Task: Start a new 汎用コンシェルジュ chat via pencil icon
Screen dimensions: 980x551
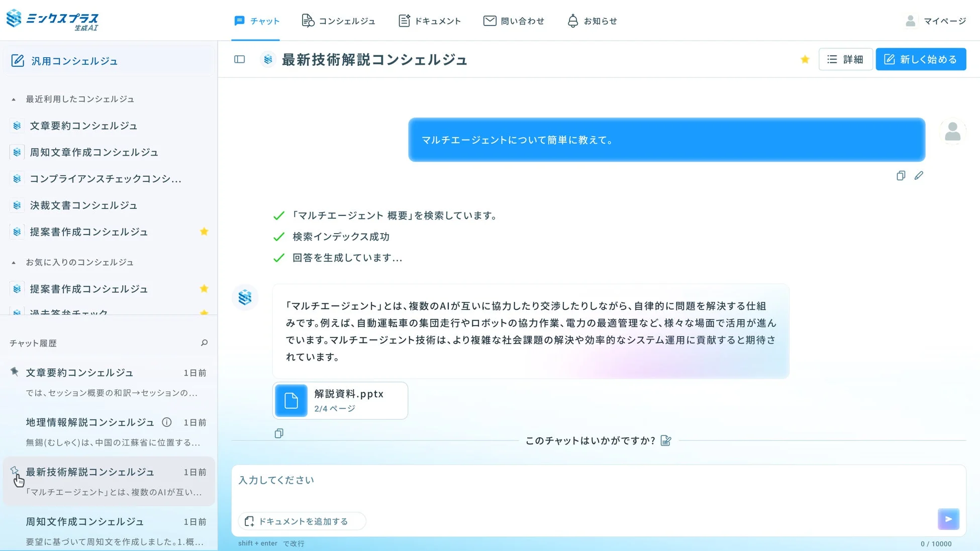Action: coord(18,60)
